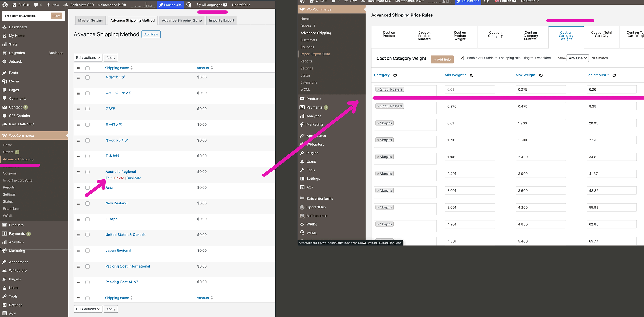Check the Australia Regional row checkbox
Viewport: 644px width, 317px height.
[87, 172]
